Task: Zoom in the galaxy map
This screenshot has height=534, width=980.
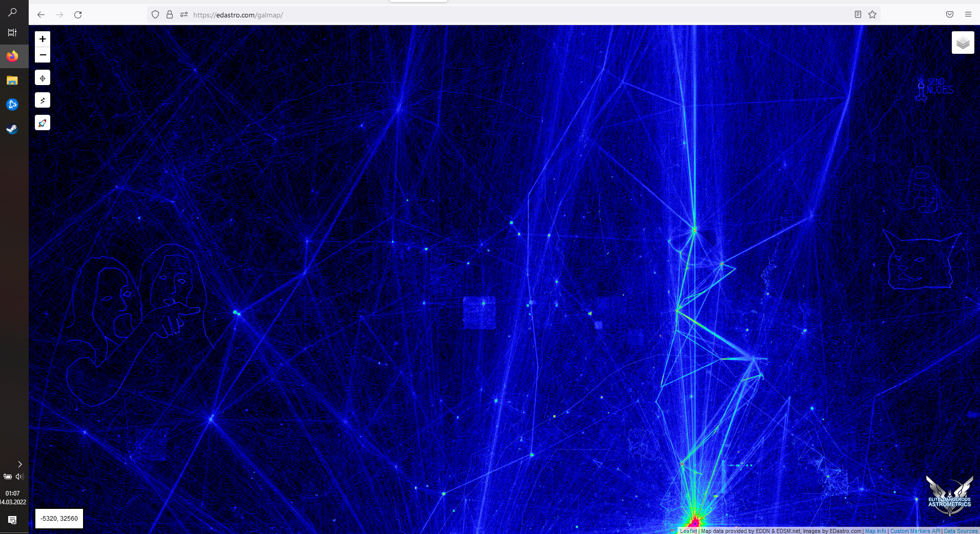Action: point(43,39)
